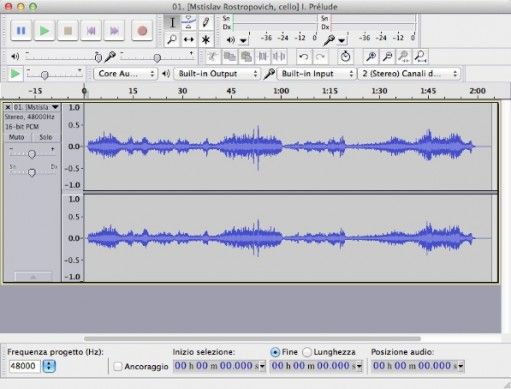Click the input meter microphone icon

pyautogui.click(x=329, y=40)
